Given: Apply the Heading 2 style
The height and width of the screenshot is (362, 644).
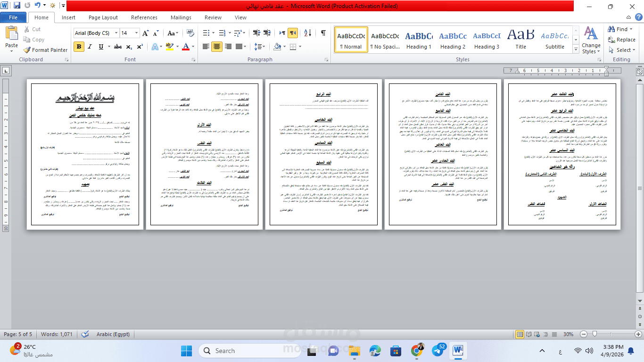Looking at the screenshot, I should pyautogui.click(x=453, y=41).
